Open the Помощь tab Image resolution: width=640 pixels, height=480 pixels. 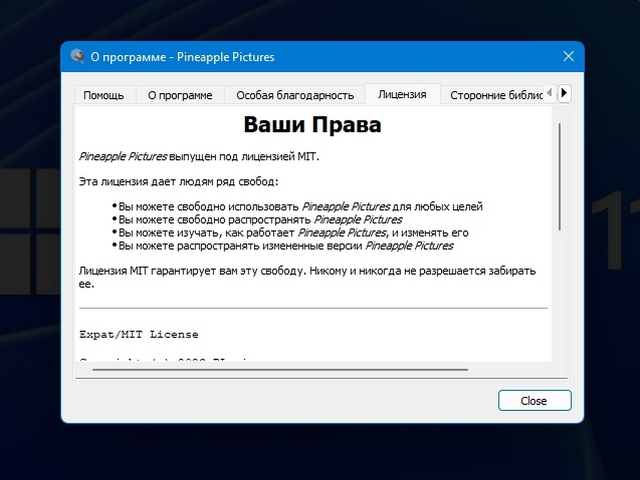click(104, 95)
